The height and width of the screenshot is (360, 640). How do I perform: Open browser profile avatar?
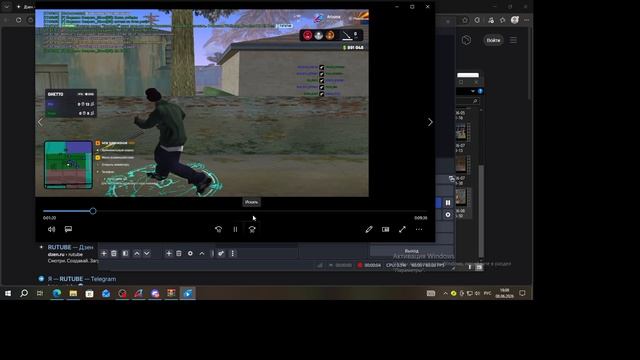coord(515,20)
